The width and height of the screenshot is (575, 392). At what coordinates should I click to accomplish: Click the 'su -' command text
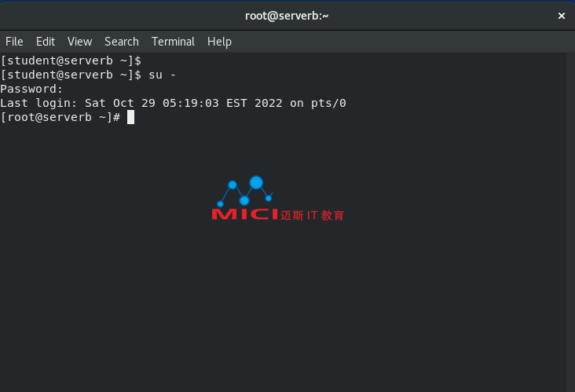162,75
